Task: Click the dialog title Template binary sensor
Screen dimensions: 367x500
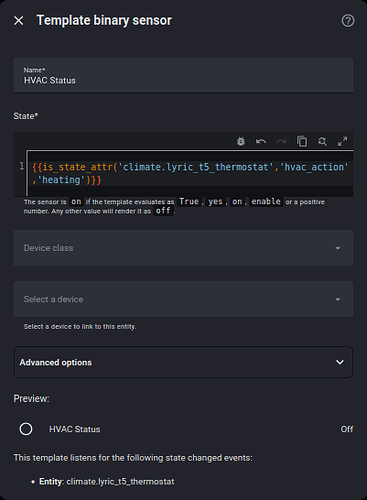Action: point(104,20)
